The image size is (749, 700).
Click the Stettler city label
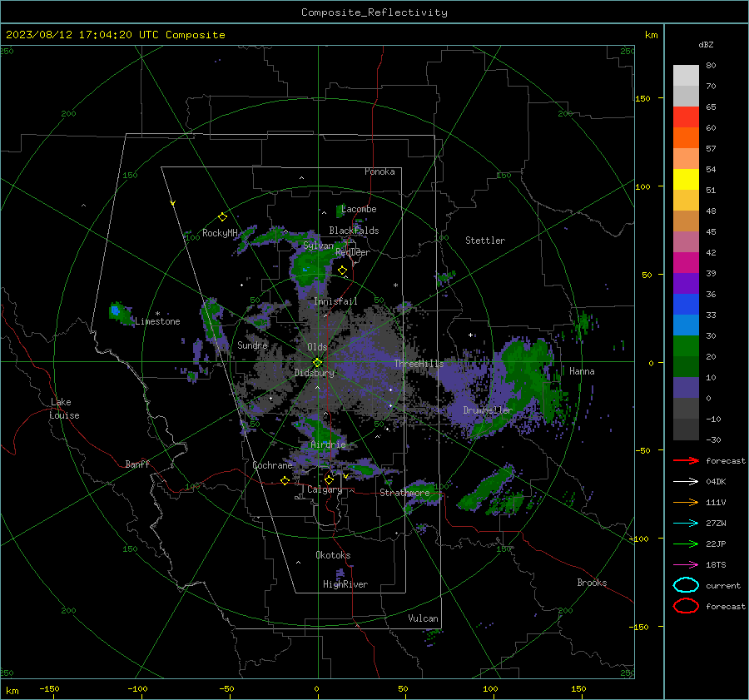485,241
